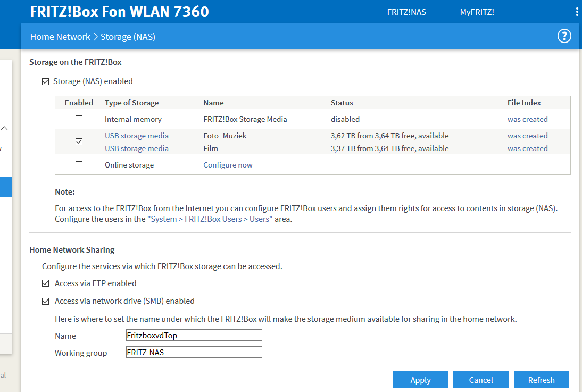Click the Name field containing FritzboxvdTop
582x392 pixels.
194,335
